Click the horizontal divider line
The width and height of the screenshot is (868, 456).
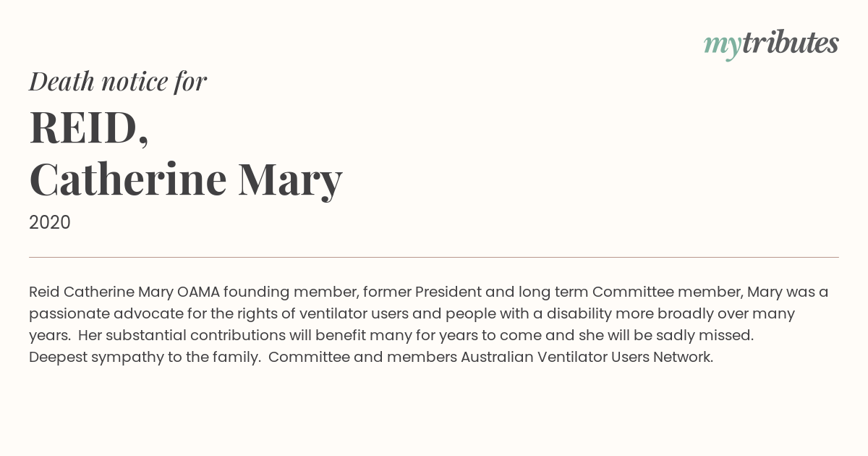click(434, 257)
